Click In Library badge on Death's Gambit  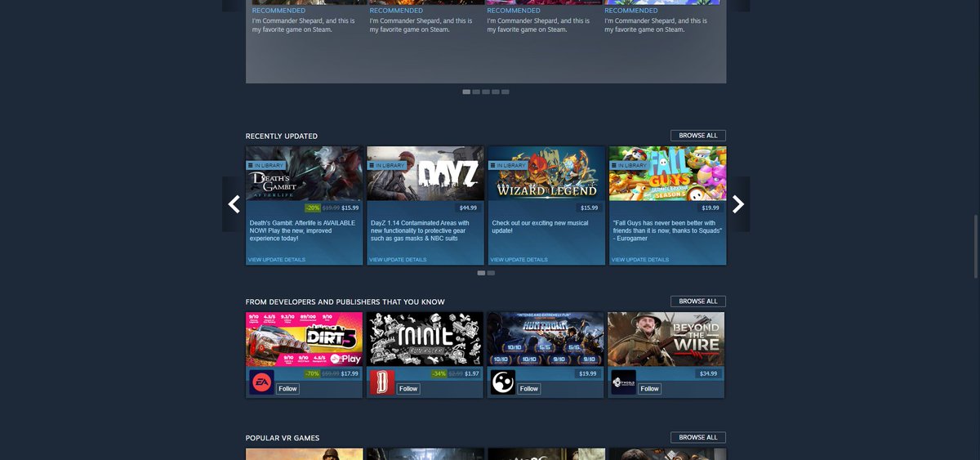[x=265, y=165]
